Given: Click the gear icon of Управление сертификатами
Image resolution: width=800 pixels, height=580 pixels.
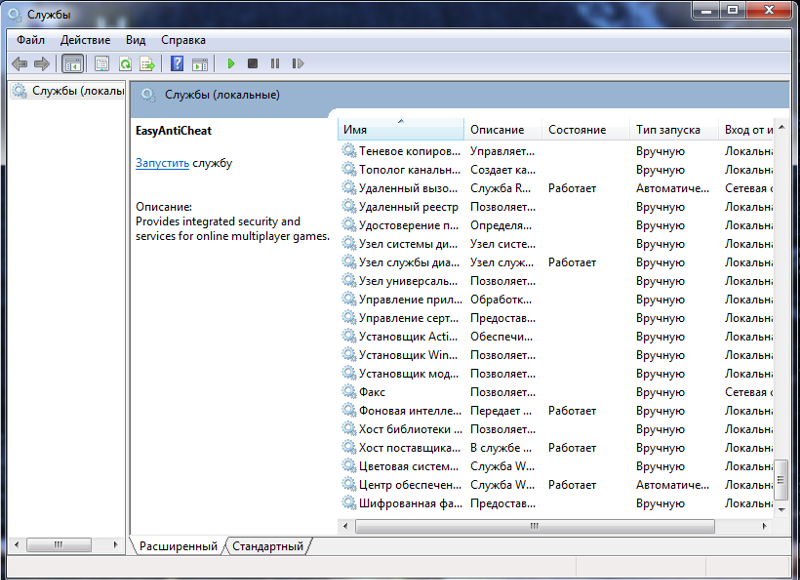Looking at the screenshot, I should point(349,317).
